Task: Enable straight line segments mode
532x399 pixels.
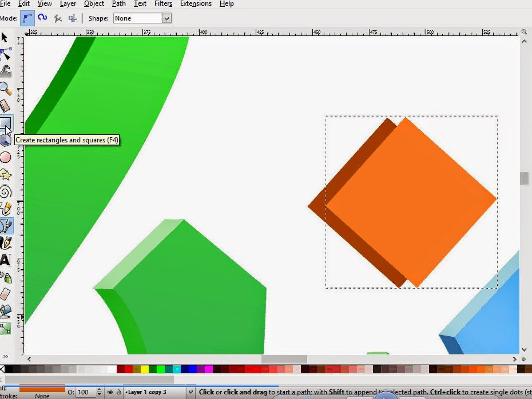Action: coord(57,18)
